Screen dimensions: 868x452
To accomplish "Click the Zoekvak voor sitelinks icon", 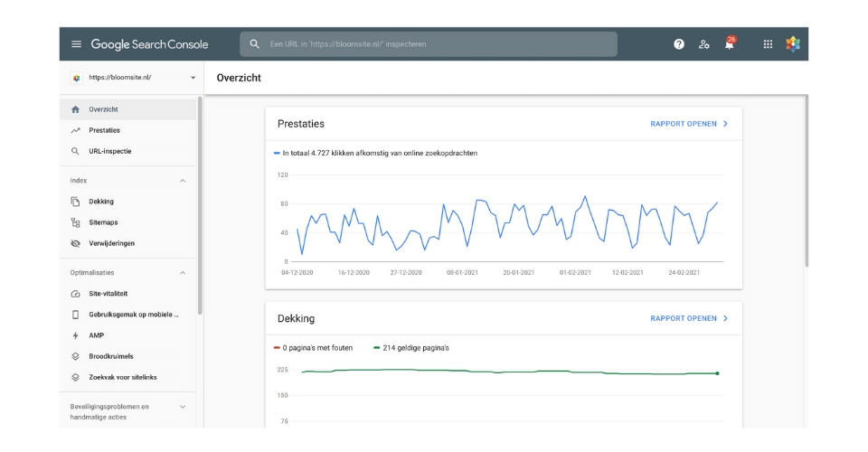I will [75, 377].
